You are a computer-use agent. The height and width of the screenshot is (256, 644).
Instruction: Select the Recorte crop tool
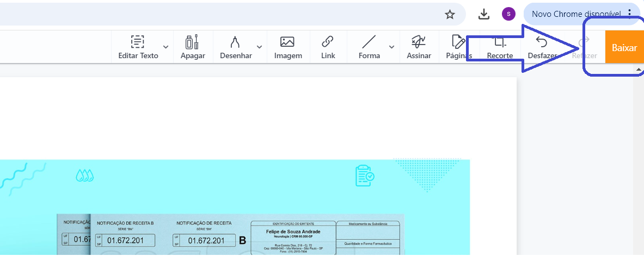[499, 47]
